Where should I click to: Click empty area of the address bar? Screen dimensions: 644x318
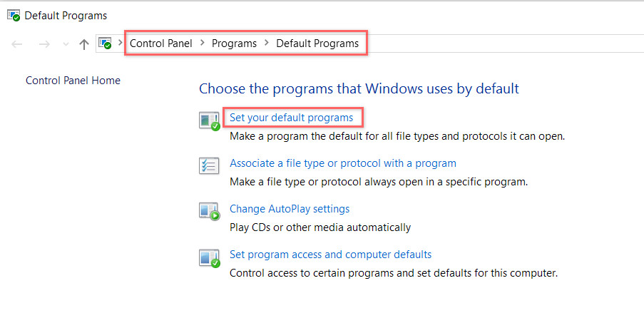499,43
